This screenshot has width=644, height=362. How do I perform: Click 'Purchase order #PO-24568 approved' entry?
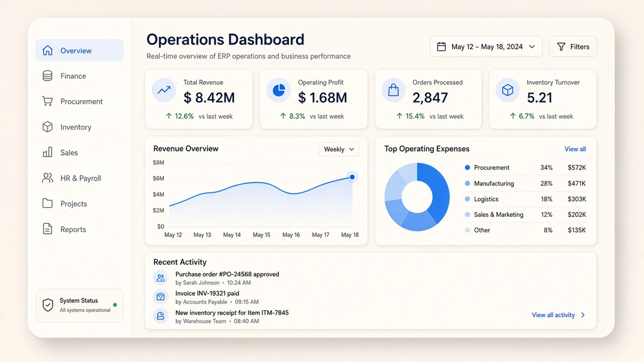[227, 274]
